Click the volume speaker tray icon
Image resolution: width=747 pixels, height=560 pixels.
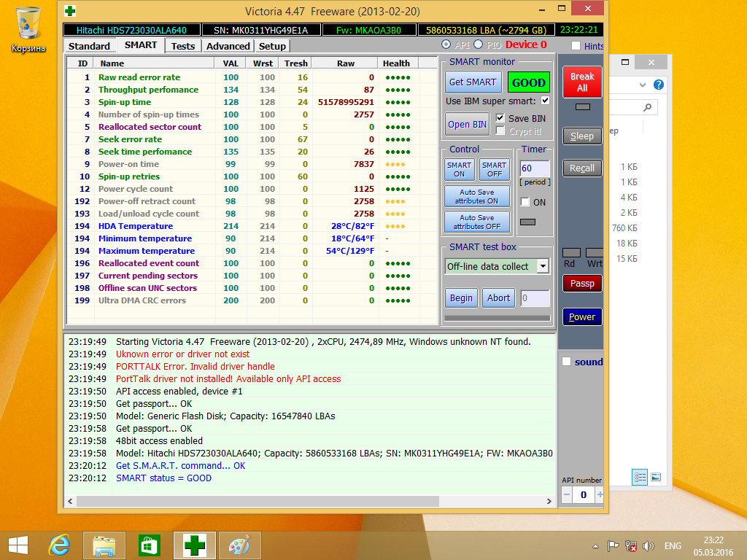pyautogui.click(x=649, y=546)
